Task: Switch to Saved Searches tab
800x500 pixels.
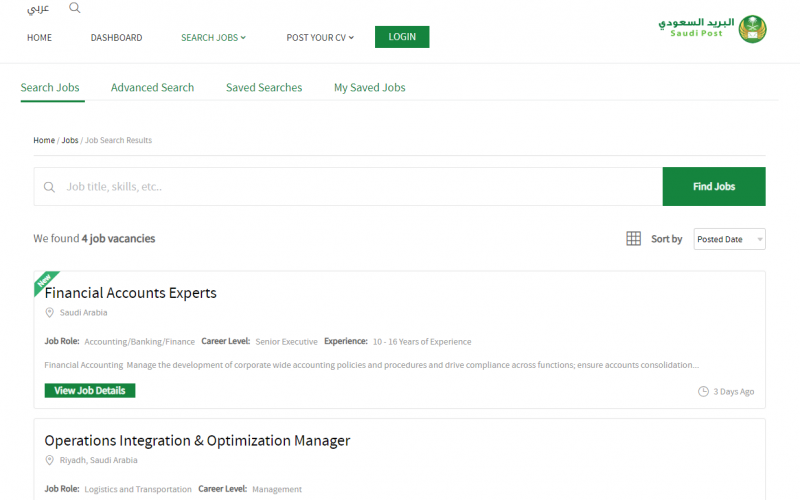Action: tap(264, 87)
